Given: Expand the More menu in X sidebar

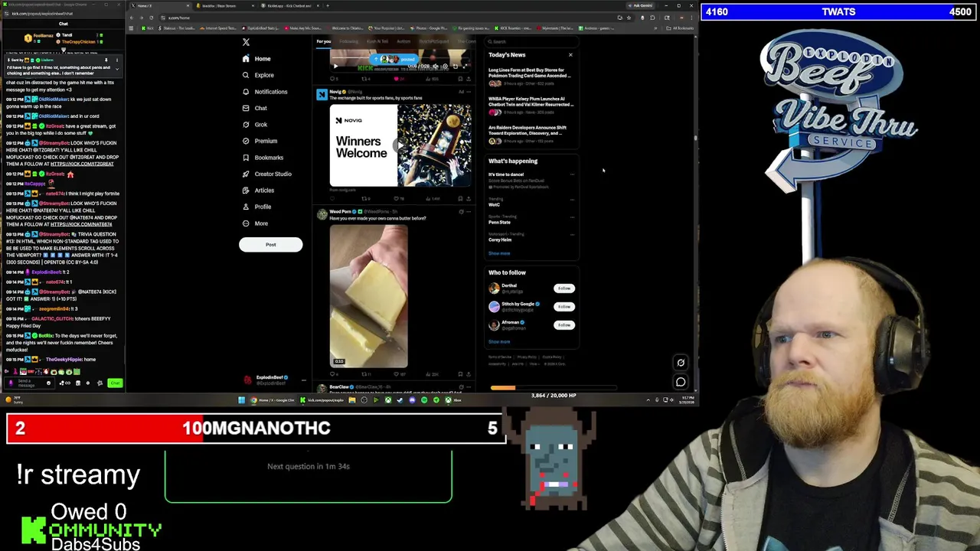Looking at the screenshot, I should point(255,223).
